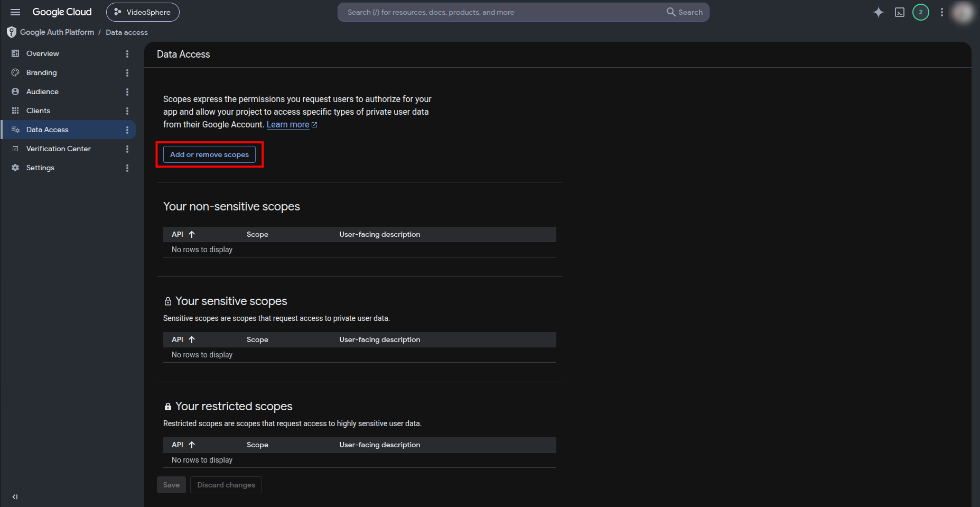Click the Data access breadcrumb text
980x507 pixels.
[x=127, y=32]
